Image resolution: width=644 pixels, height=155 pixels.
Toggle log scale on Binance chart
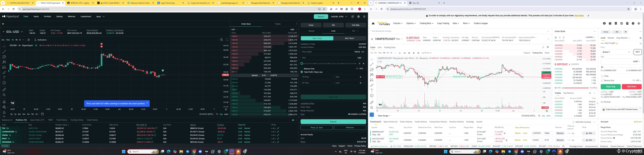coord(543,116)
